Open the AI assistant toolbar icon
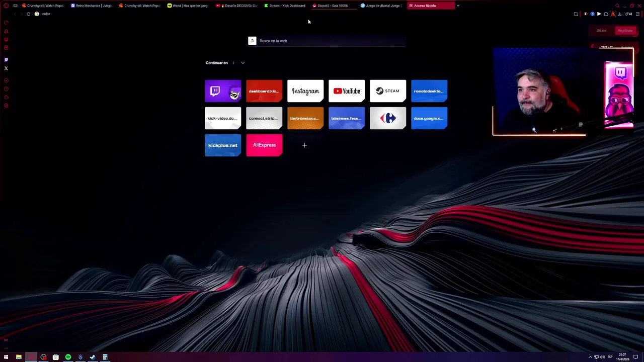This screenshot has height=362, width=644. [x=628, y=14]
